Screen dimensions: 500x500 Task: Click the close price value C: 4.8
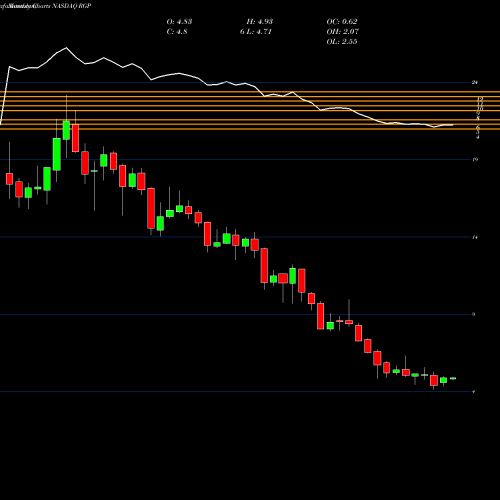tap(177, 32)
